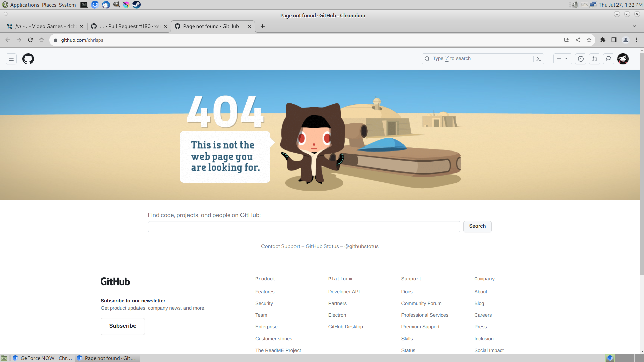Launch the terminal from top panel

click(84, 5)
